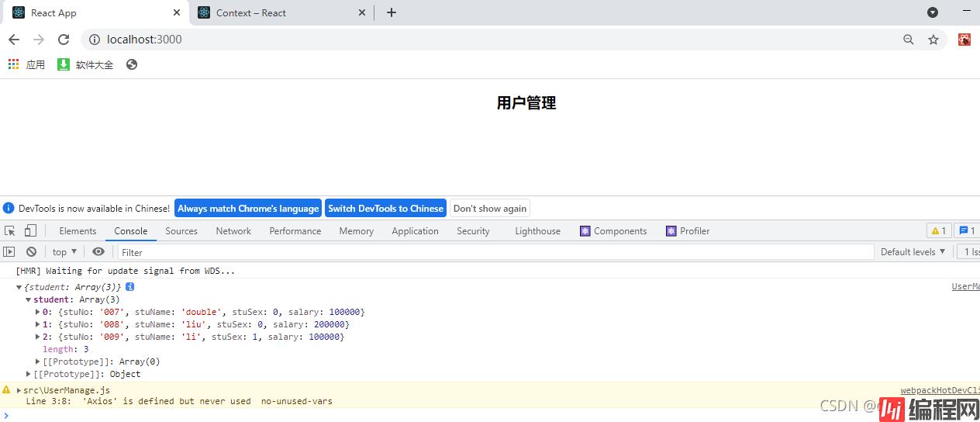Go back with the browser back arrow
Viewport: 980px width, 422px height.
click(x=14, y=40)
